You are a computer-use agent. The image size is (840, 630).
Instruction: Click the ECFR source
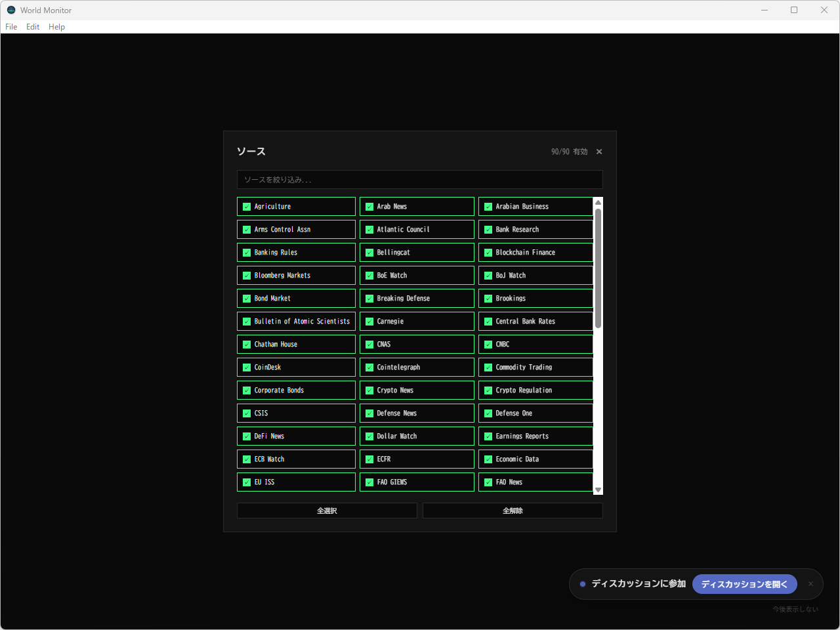click(x=417, y=459)
